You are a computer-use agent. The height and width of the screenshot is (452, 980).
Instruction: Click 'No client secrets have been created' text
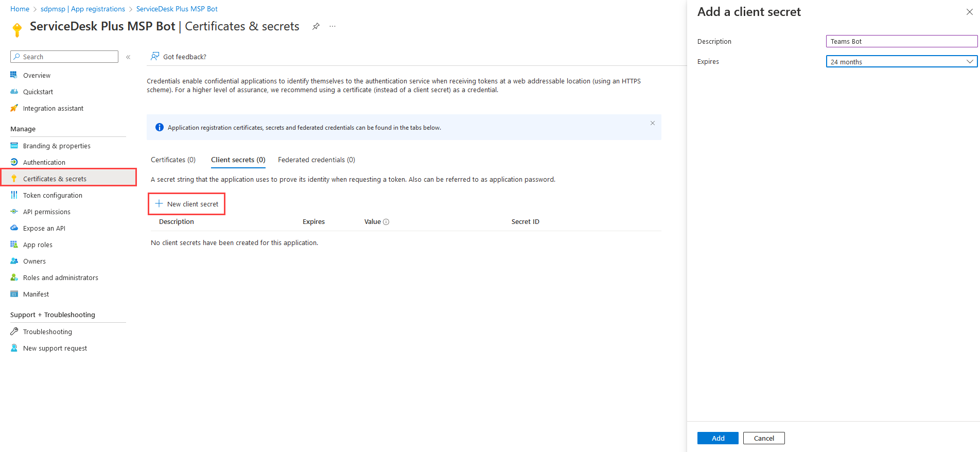tap(234, 243)
